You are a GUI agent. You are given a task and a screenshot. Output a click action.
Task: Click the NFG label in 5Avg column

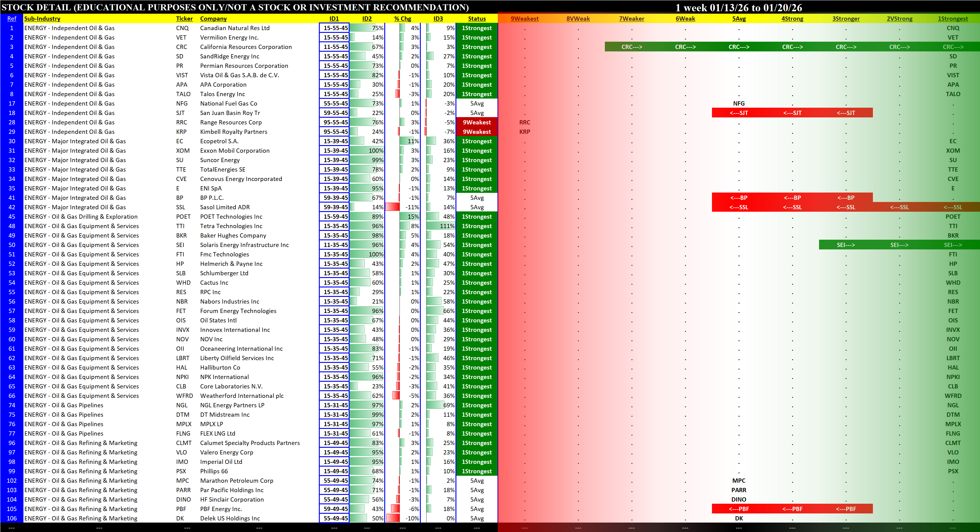pos(739,103)
